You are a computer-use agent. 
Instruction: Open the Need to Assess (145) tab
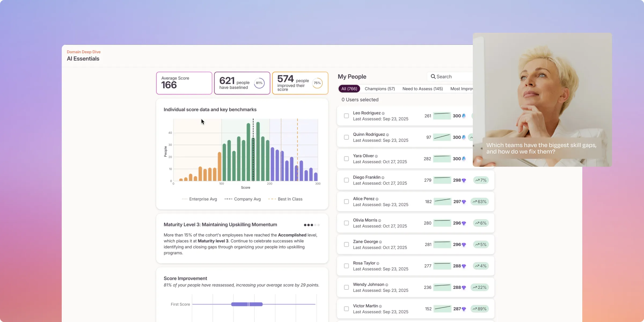(x=422, y=89)
